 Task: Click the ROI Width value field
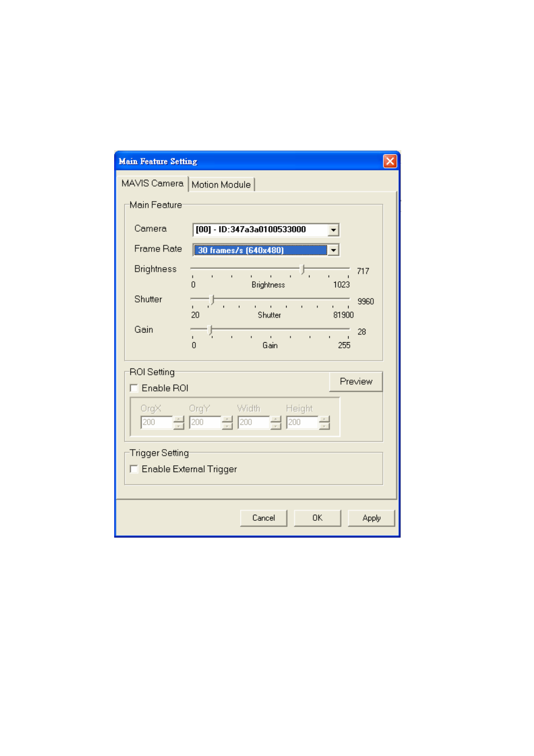click(x=254, y=422)
